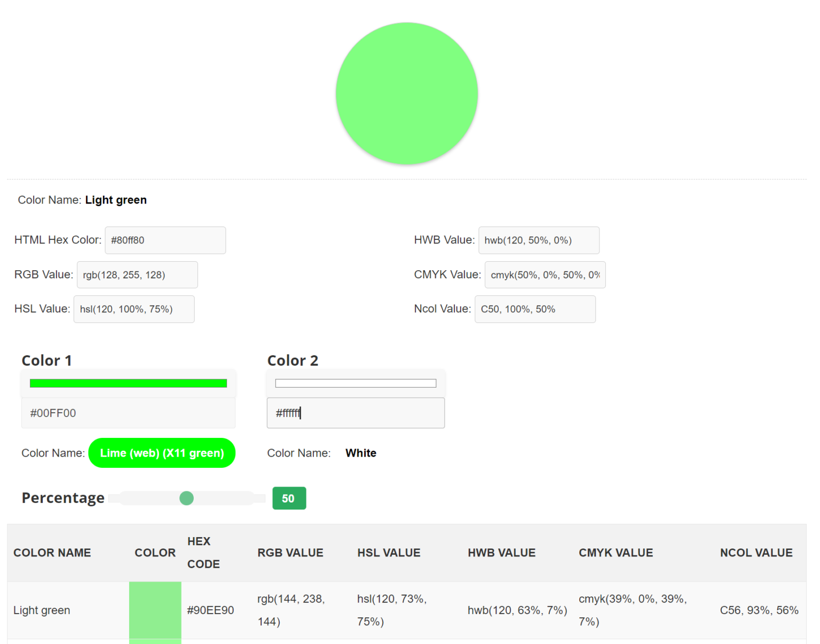Click the Color 1 hex input #00FF00
The height and width of the screenshot is (644, 820).
[128, 413]
